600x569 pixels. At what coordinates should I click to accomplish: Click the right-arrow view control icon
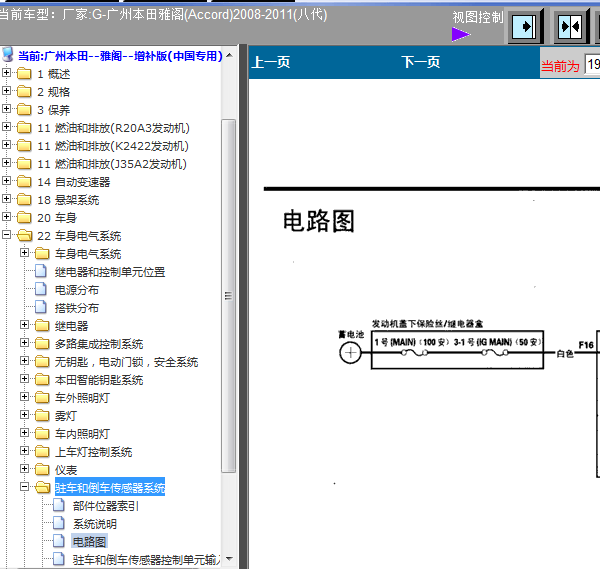click(x=525, y=26)
